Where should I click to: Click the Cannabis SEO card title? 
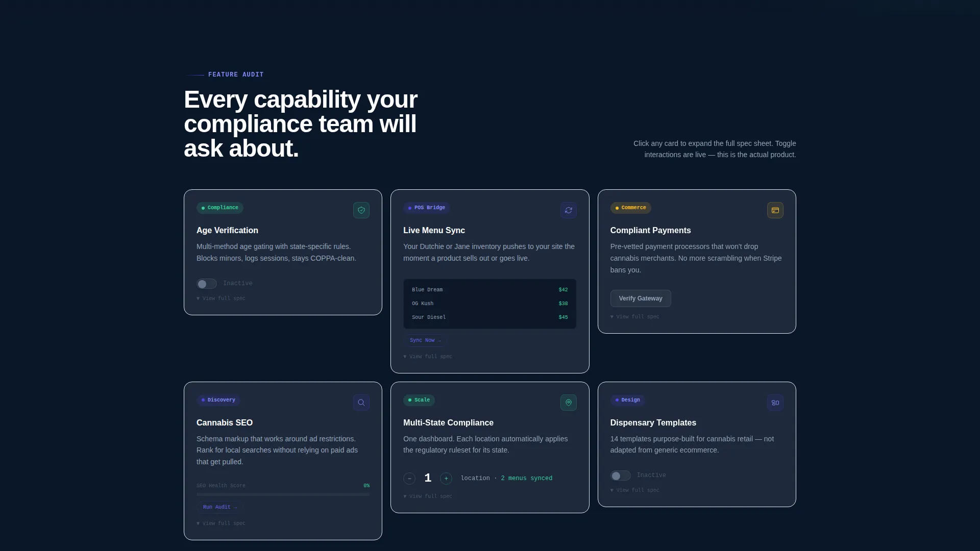[x=225, y=423]
